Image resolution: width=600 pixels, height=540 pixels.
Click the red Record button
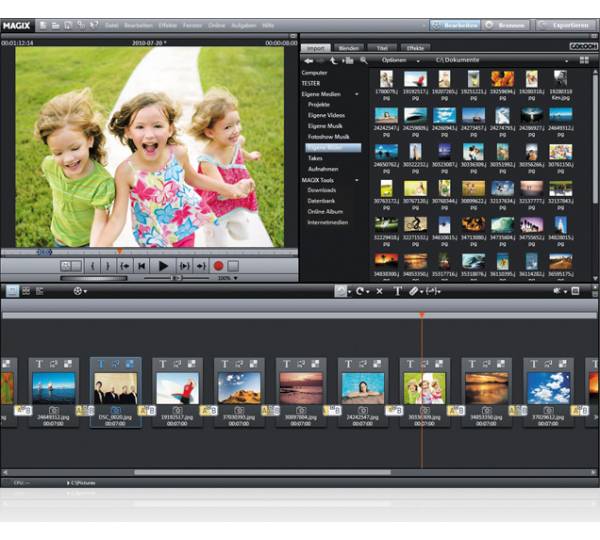tap(217, 266)
